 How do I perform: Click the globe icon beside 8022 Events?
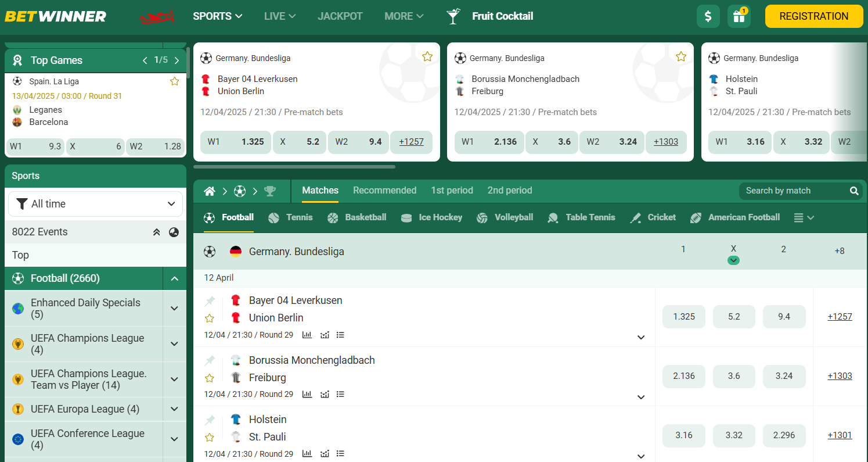click(174, 232)
